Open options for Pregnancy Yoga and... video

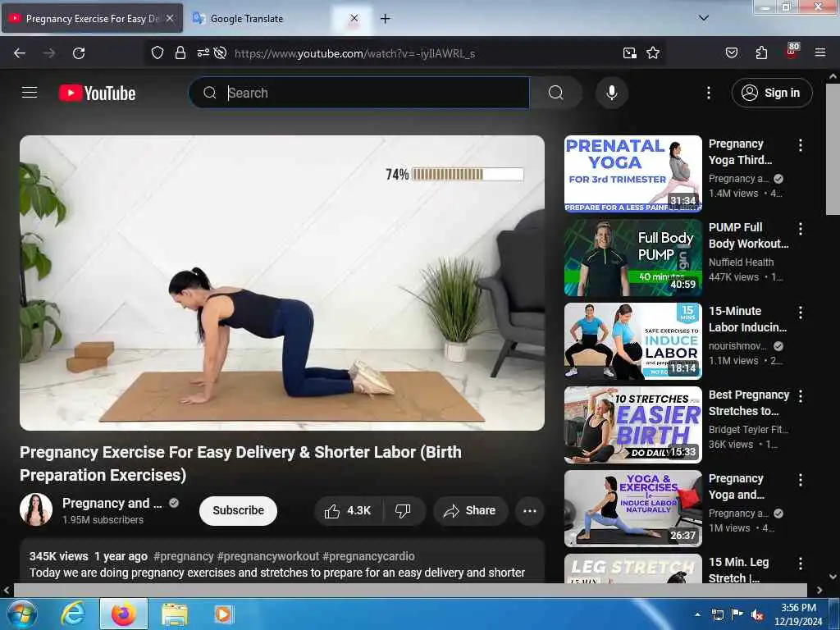[800, 479]
